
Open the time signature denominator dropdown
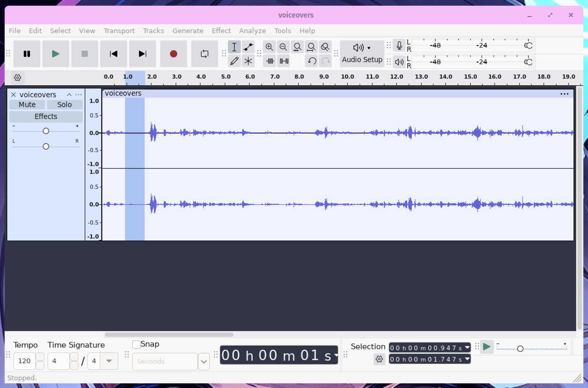109,361
